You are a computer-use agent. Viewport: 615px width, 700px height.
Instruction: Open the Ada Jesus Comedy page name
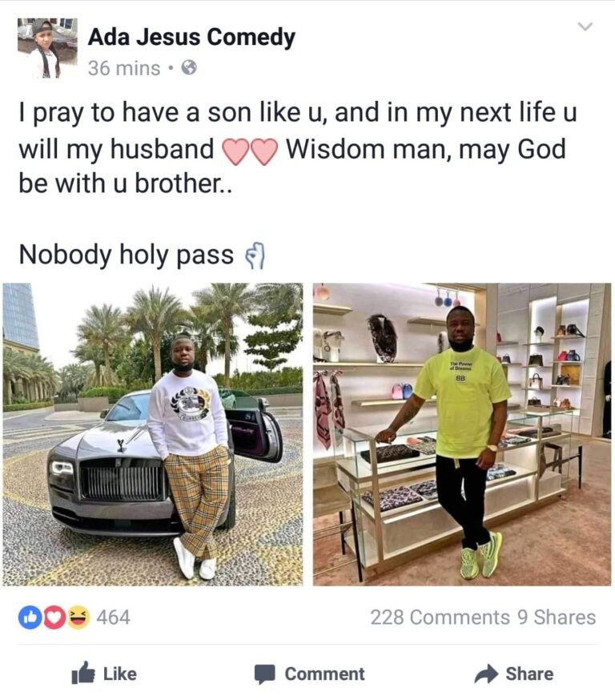(x=191, y=37)
